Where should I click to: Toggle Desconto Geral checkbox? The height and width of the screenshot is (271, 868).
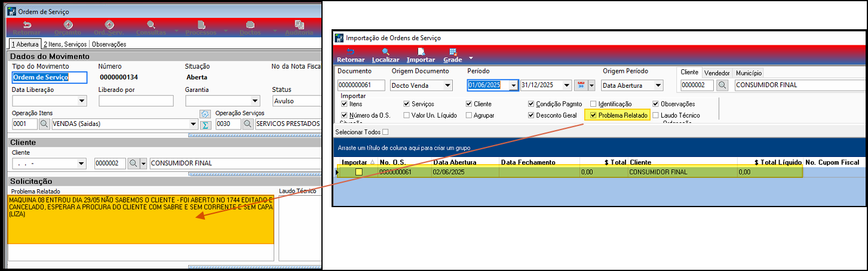532,115
